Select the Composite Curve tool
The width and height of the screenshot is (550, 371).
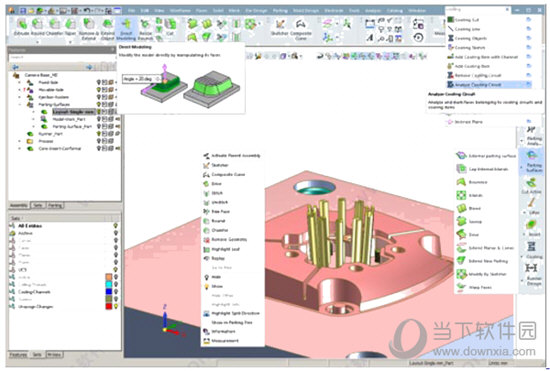(301, 29)
